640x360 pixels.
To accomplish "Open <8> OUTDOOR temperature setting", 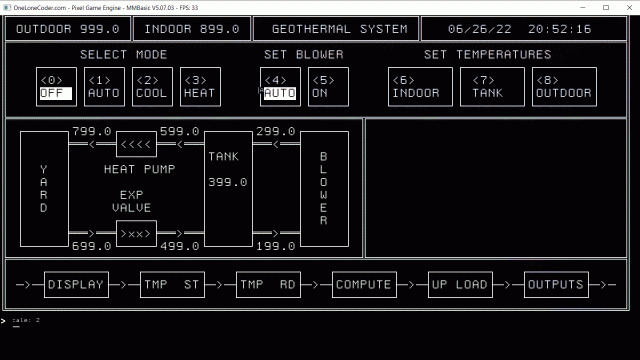I will [x=564, y=87].
